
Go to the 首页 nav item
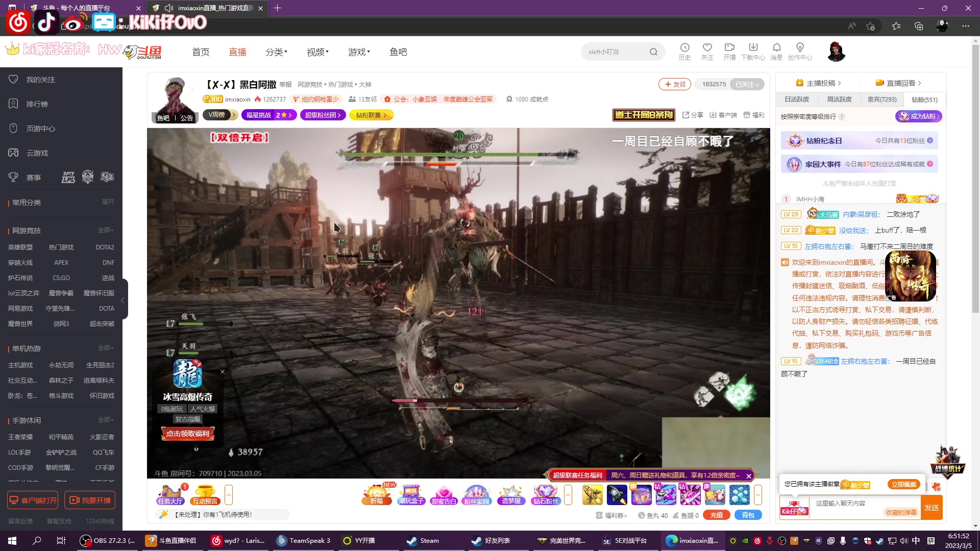coord(201,52)
